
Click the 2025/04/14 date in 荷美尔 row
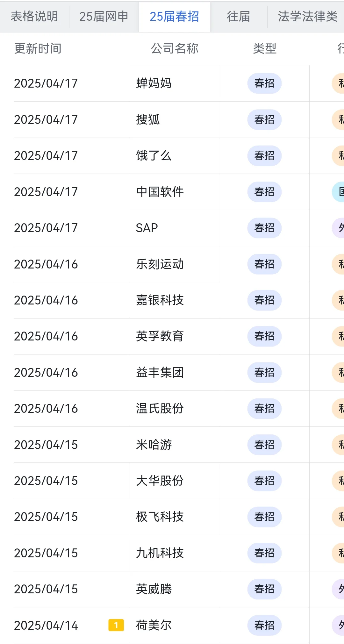tap(46, 626)
